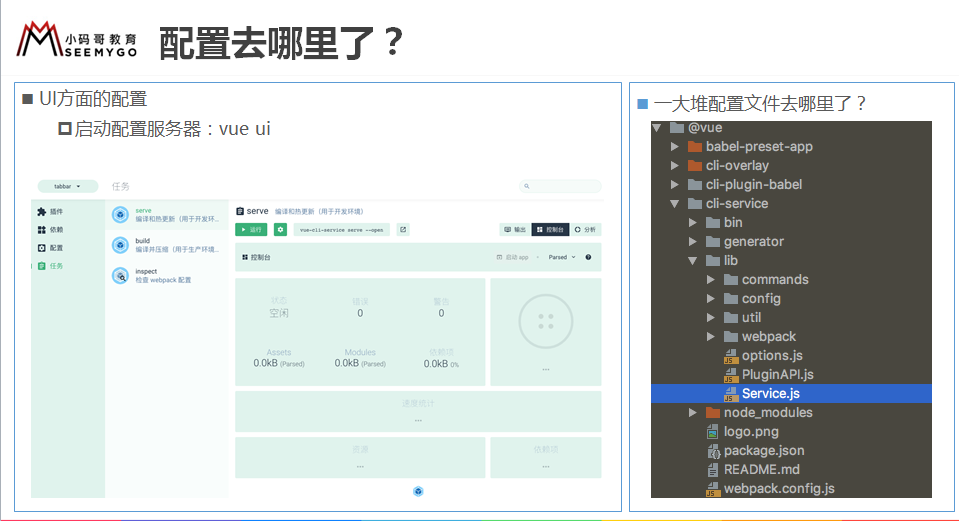Click the search input field
The height and width of the screenshot is (521, 959).
[560, 186]
